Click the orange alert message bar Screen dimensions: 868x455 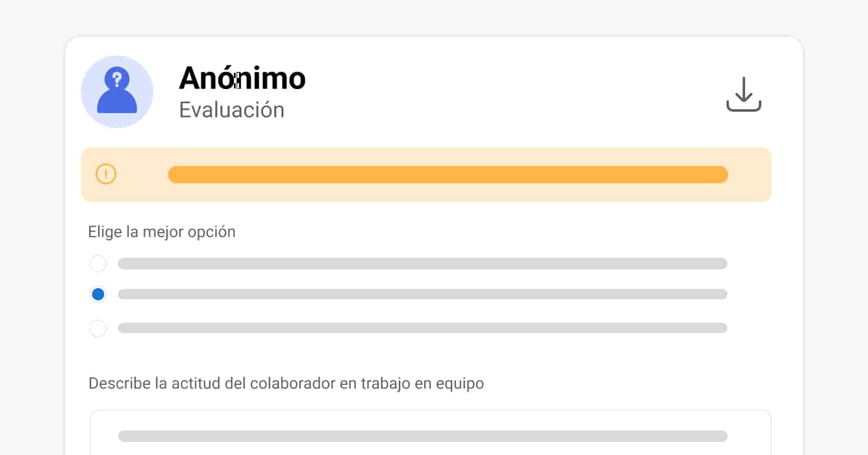click(x=448, y=175)
